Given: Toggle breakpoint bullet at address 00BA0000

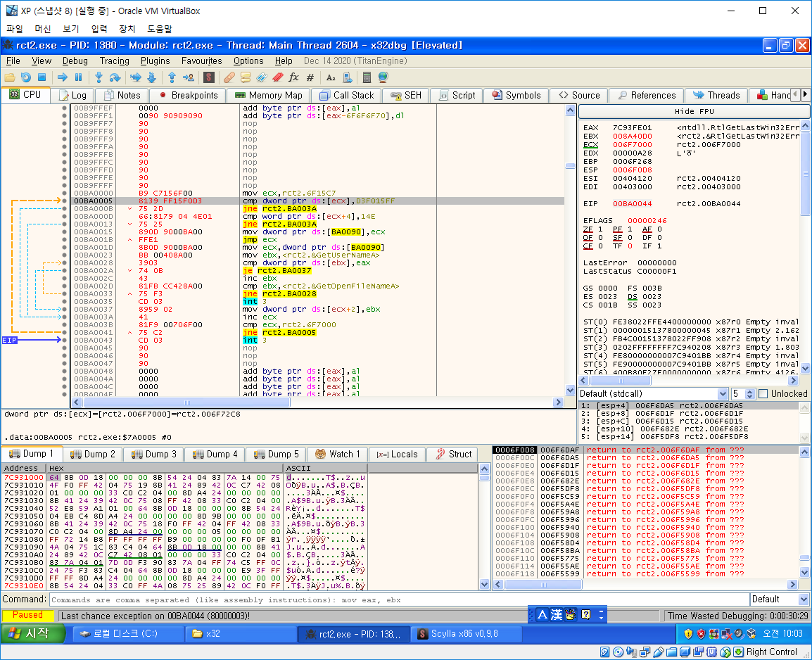Looking at the screenshot, I should coord(64,193).
